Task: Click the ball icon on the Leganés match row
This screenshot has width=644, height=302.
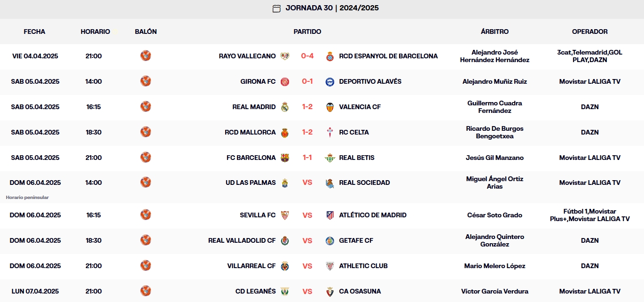Action: click(146, 291)
